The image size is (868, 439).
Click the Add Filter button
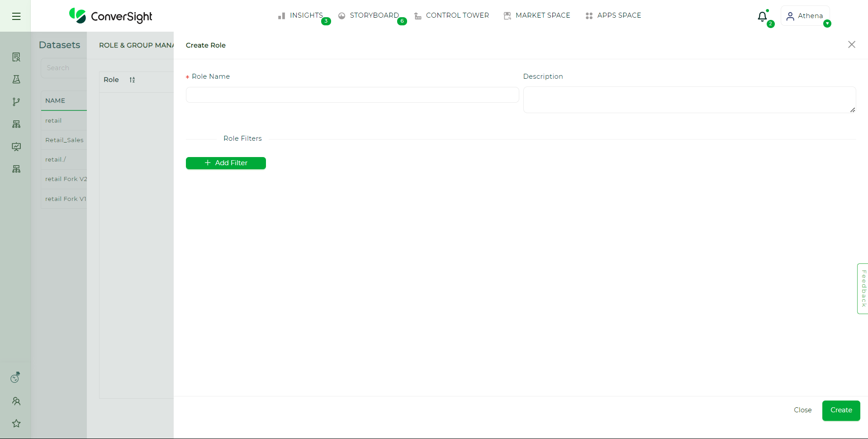point(226,163)
